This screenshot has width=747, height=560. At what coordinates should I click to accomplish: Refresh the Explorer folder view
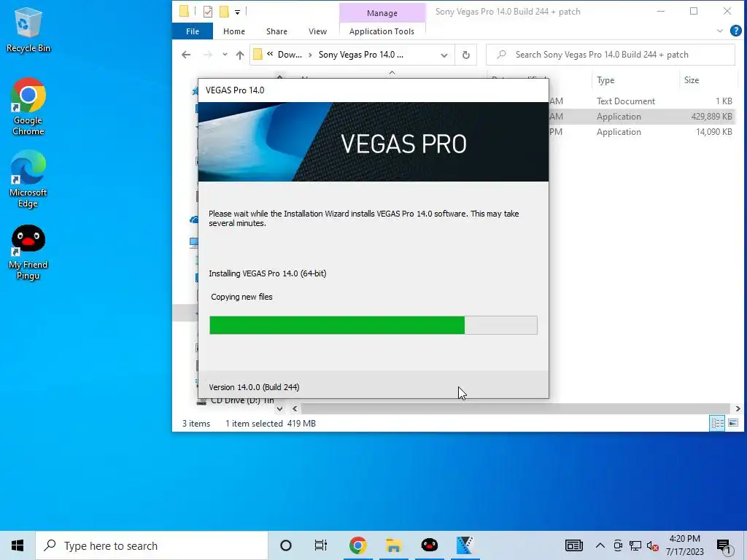(x=466, y=55)
